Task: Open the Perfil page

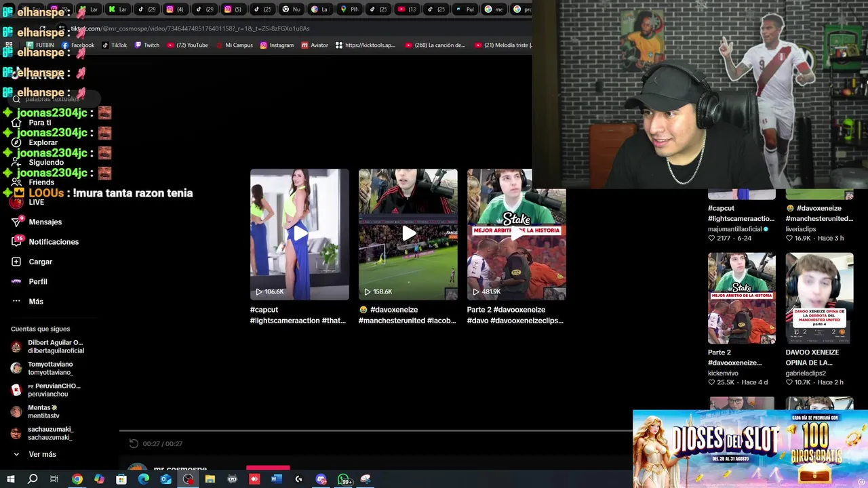Action: (x=37, y=281)
